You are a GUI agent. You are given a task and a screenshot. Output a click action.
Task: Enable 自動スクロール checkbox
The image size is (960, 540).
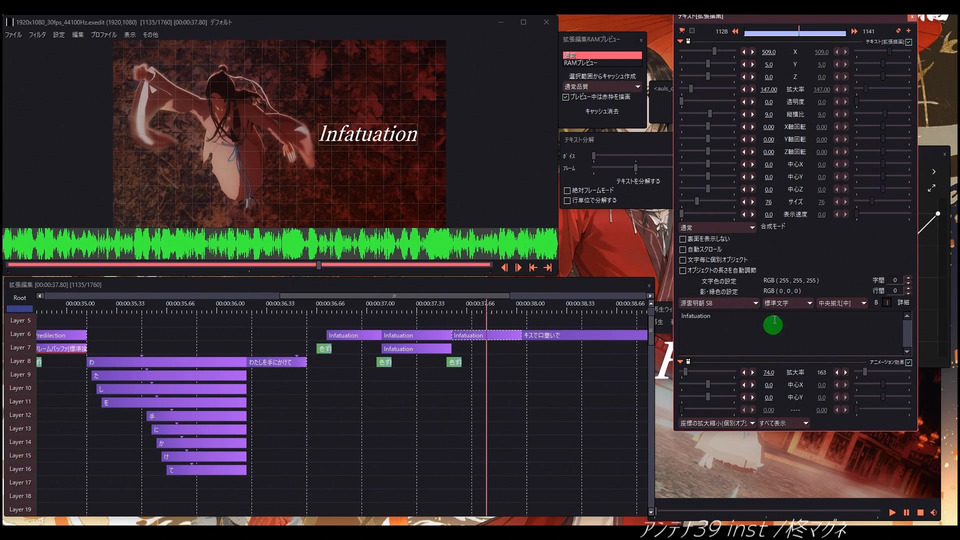click(x=683, y=249)
